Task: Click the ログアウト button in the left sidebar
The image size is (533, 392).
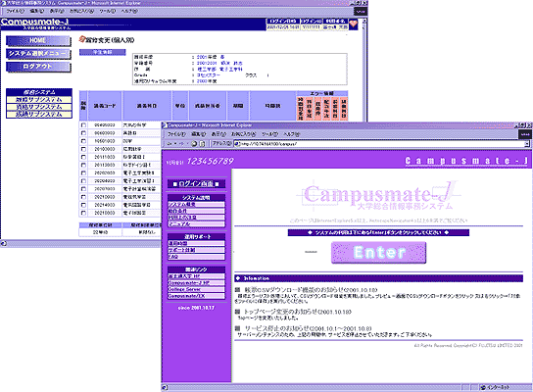Action: [x=38, y=67]
